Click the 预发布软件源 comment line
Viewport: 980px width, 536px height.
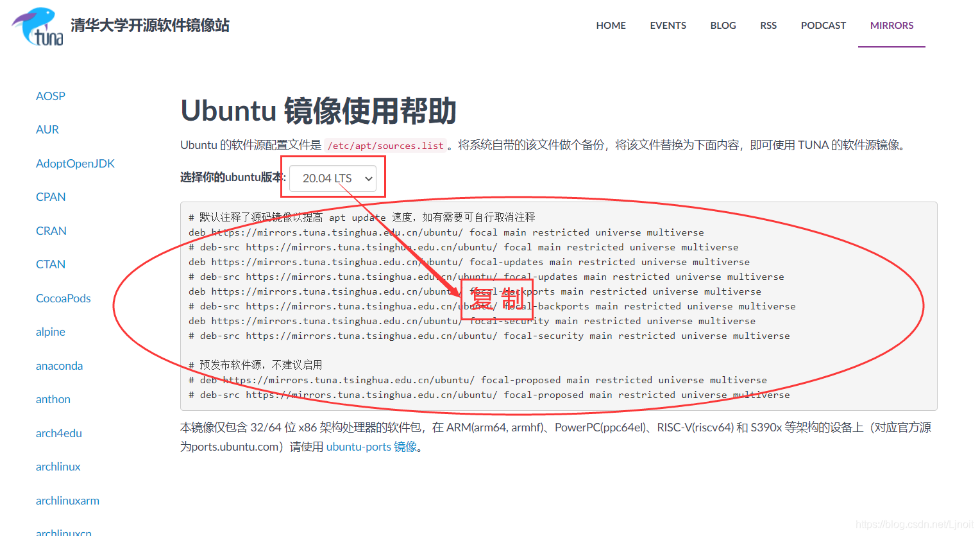tap(255, 365)
